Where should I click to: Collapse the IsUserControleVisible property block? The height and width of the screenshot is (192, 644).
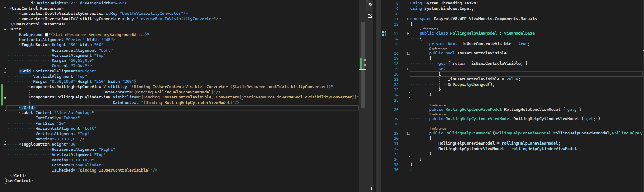pyautogui.click(x=408, y=53)
